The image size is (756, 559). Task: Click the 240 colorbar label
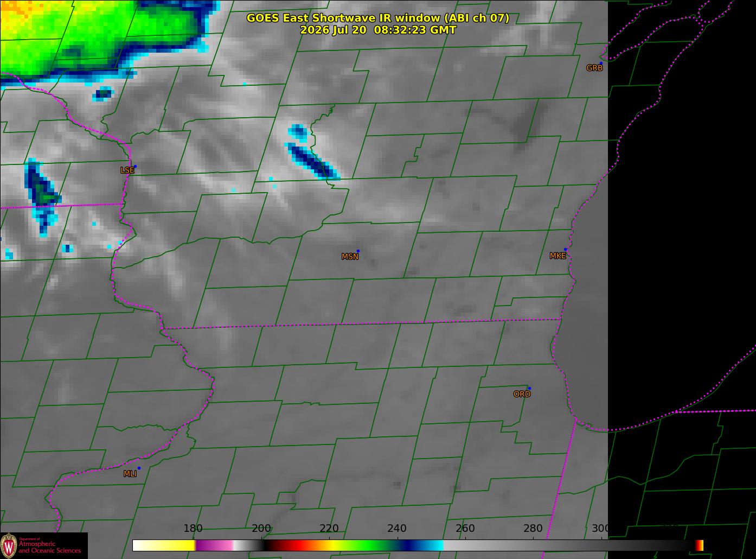coord(397,528)
